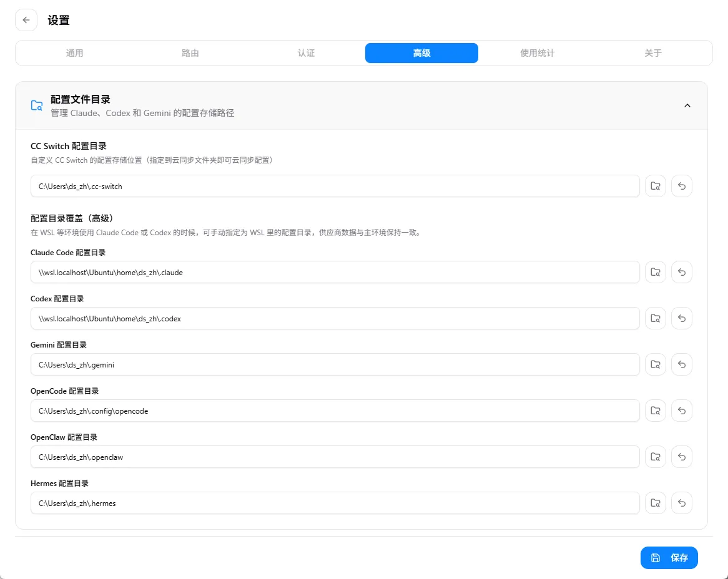Viewport: 728px width, 579px height.
Task: Browse folder for Claude Code 配置目录
Action: (x=656, y=272)
